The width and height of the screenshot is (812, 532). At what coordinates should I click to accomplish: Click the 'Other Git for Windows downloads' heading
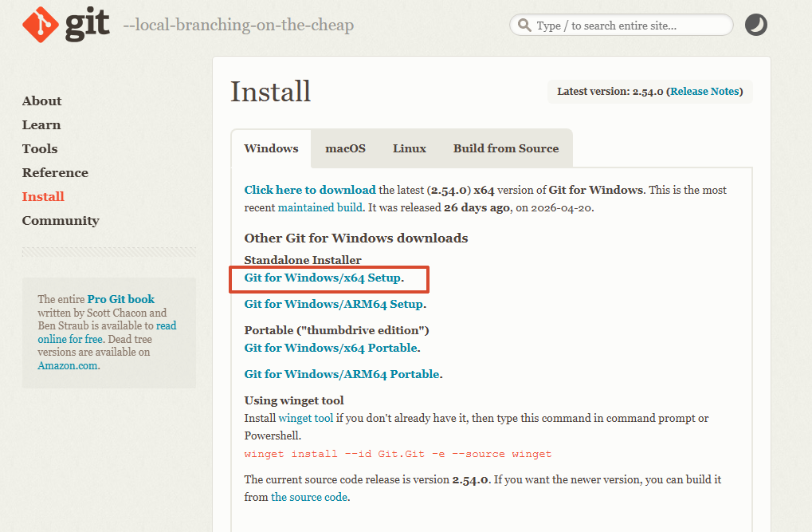(355, 238)
